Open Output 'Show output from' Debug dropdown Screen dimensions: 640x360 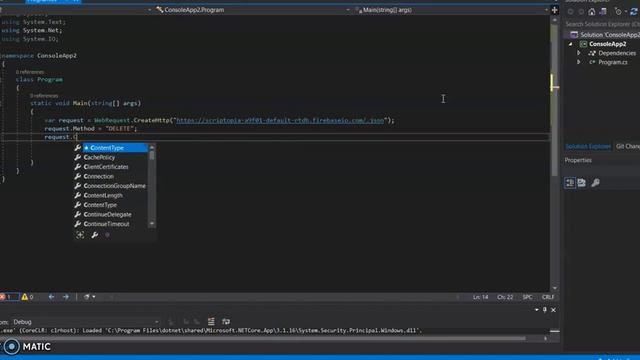(86, 322)
